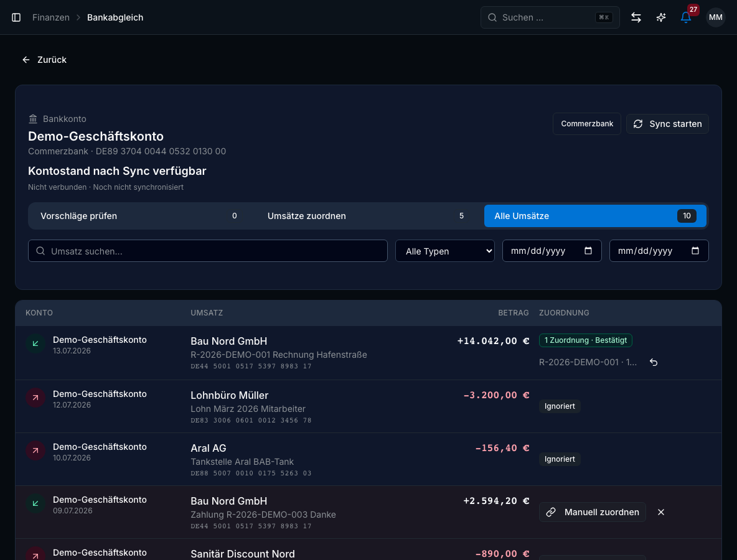
Task: Focus the Suchen global search field
Action: point(550,17)
